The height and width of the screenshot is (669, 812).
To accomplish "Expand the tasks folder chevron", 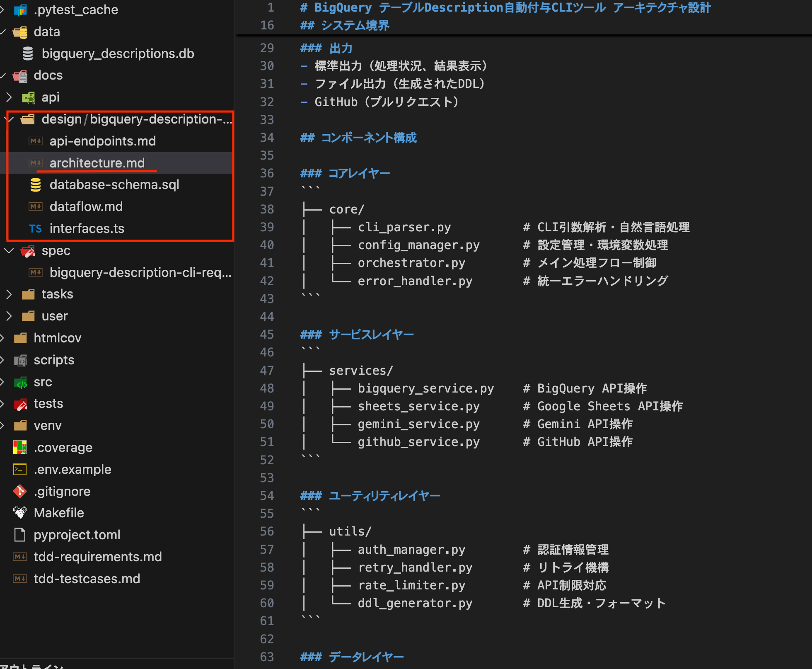I will tap(9, 294).
